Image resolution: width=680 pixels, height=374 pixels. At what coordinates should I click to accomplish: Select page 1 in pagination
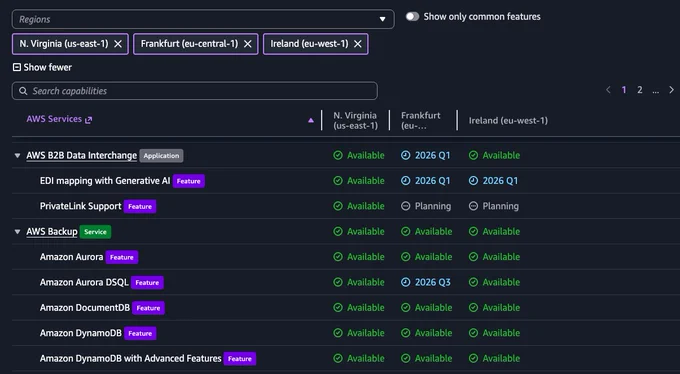pyautogui.click(x=624, y=90)
